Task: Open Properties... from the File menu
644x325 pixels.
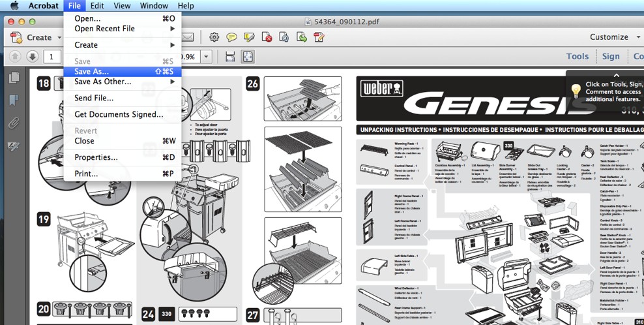Action: (123, 157)
